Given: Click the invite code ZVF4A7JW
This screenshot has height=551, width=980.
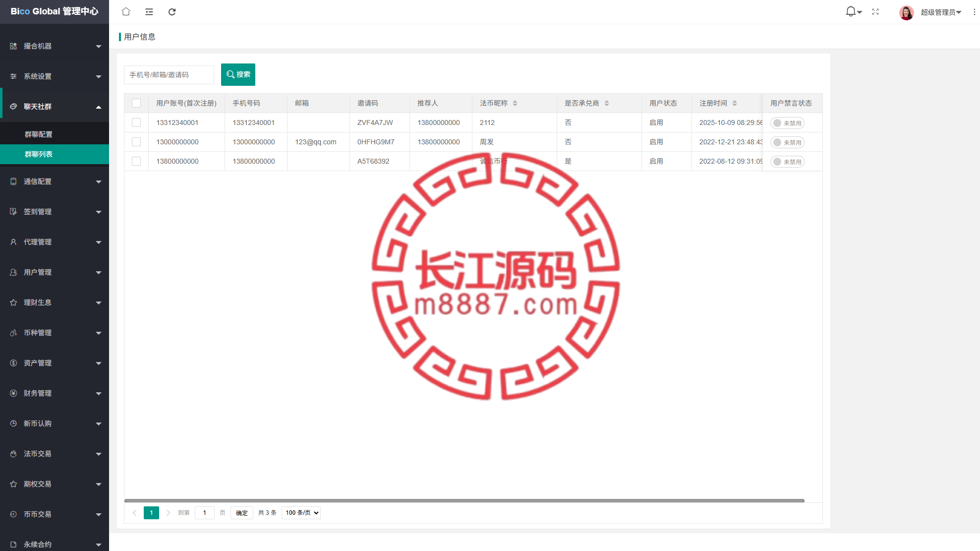Looking at the screenshot, I should click(375, 122).
